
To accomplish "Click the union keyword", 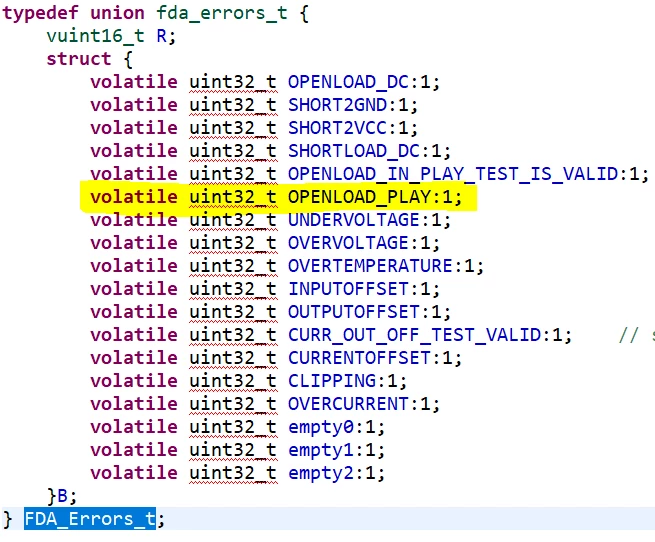I will (117, 13).
